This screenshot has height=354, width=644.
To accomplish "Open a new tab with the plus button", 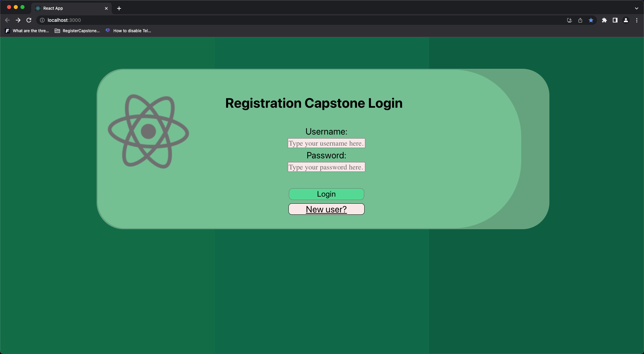I will (x=119, y=8).
